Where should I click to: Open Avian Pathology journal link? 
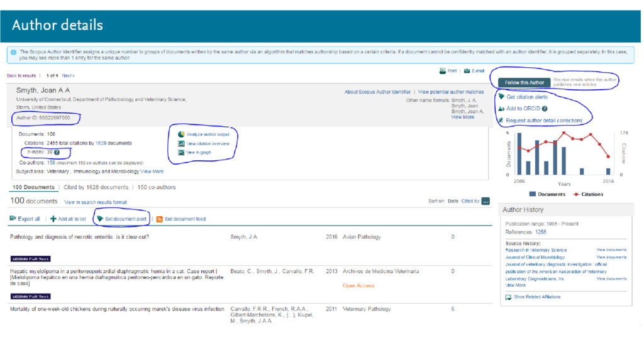[x=362, y=237]
